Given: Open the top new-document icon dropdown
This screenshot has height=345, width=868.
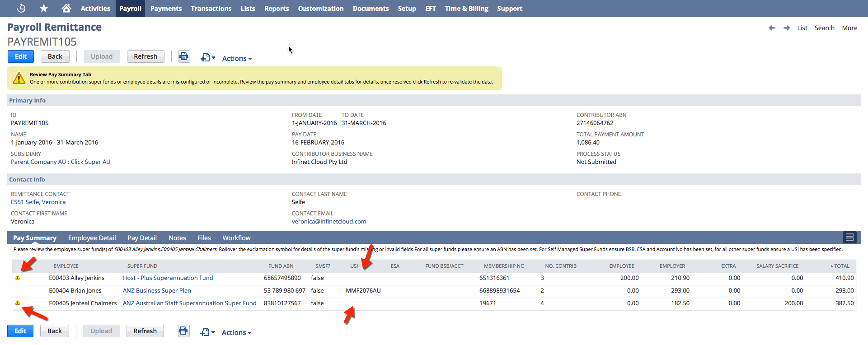Looking at the screenshot, I should point(208,57).
